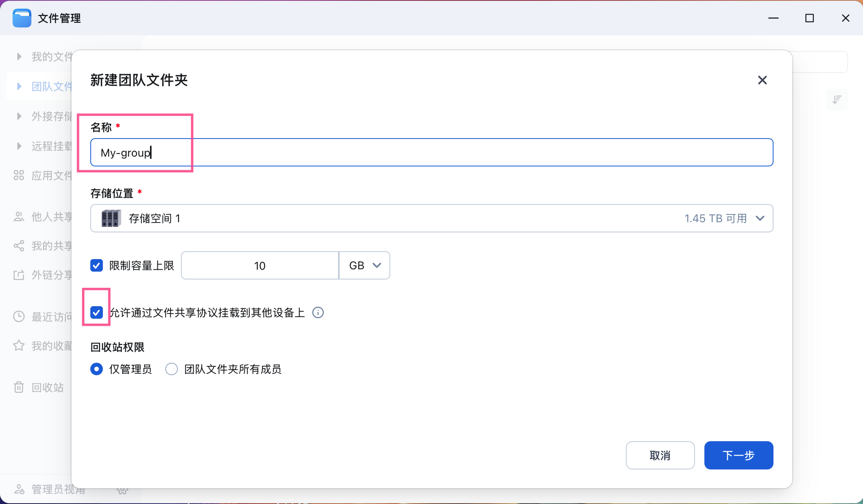Open 最近访问 via the clock icon
This screenshot has width=863, height=504.
[18, 316]
